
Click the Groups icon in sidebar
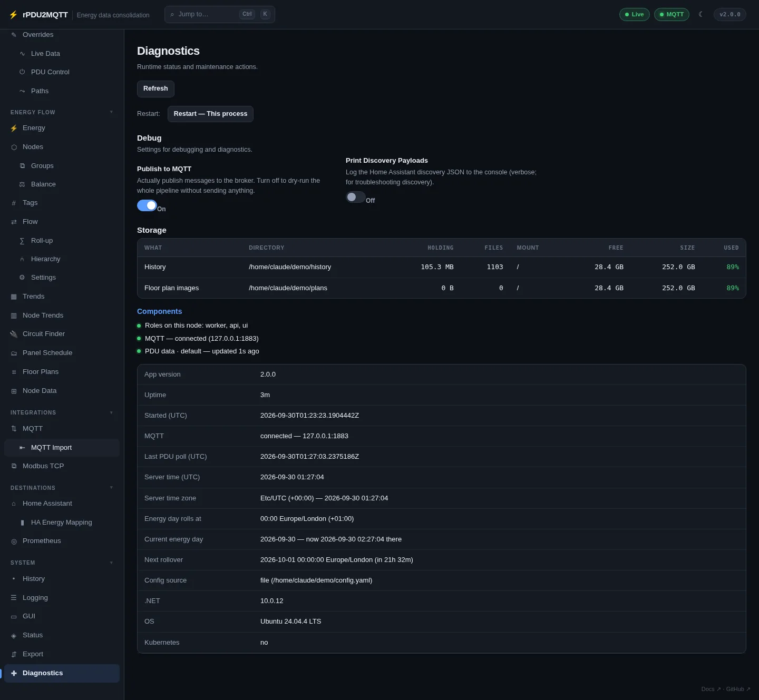22,166
